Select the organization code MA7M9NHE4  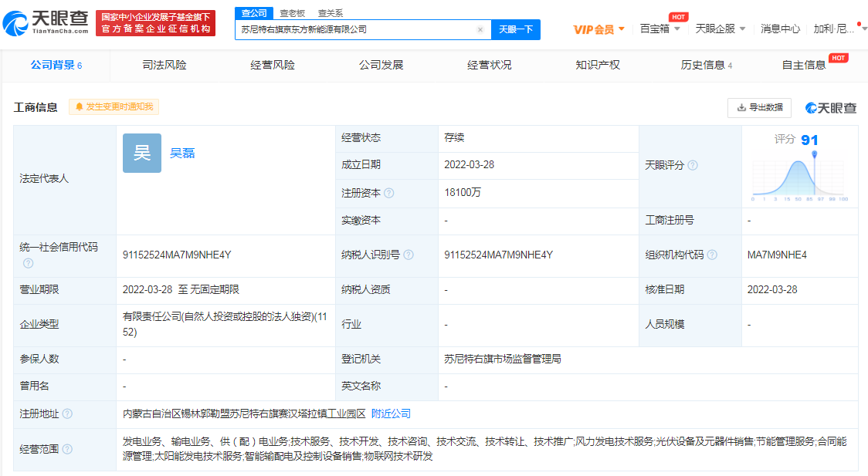coord(777,255)
